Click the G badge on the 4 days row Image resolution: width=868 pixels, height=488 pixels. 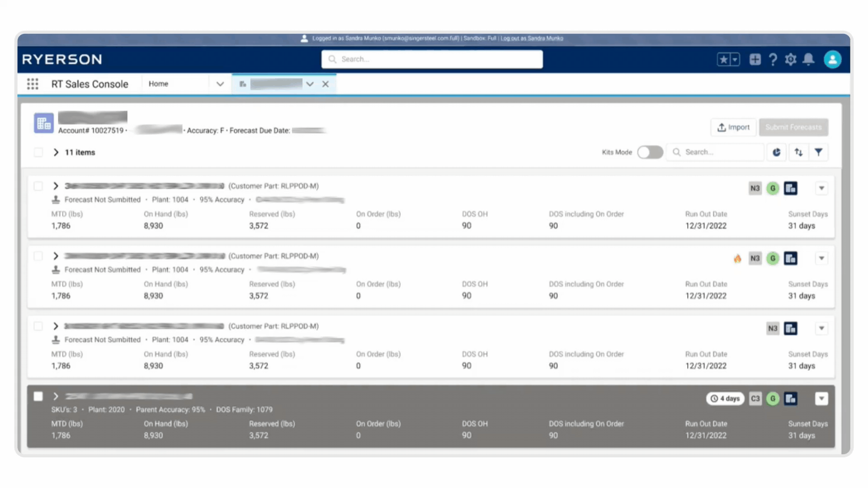click(773, 399)
